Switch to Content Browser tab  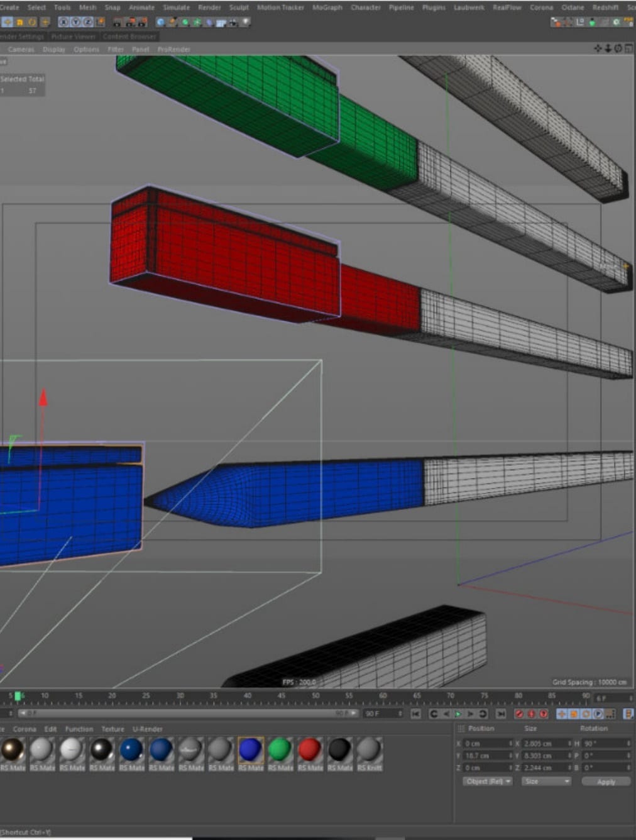[x=129, y=36]
